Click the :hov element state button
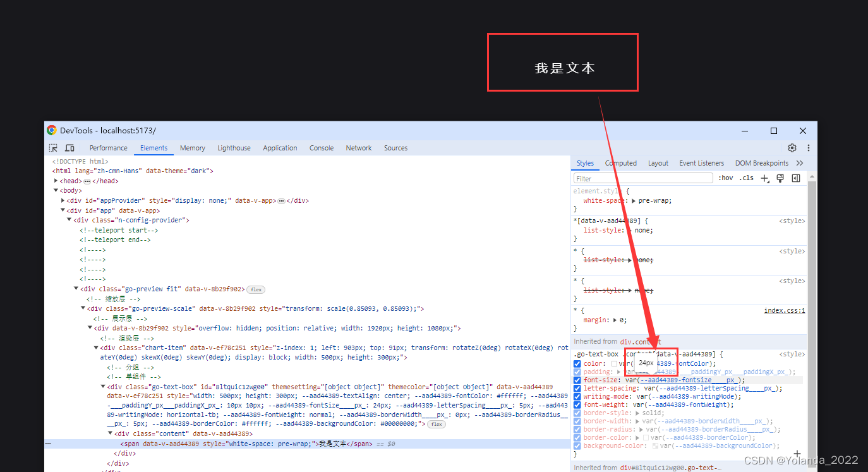 (725, 178)
